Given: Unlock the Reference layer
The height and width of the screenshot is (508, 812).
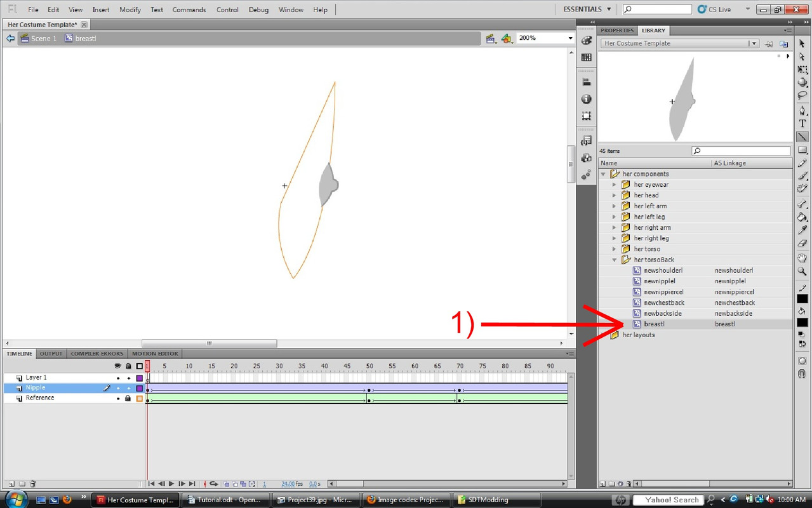Looking at the screenshot, I should point(128,398).
